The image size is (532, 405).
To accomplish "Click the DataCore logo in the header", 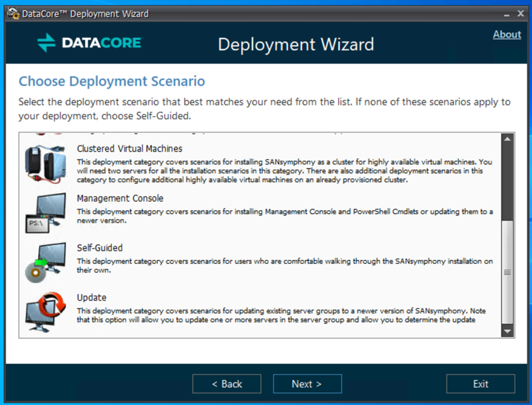I will (90, 43).
